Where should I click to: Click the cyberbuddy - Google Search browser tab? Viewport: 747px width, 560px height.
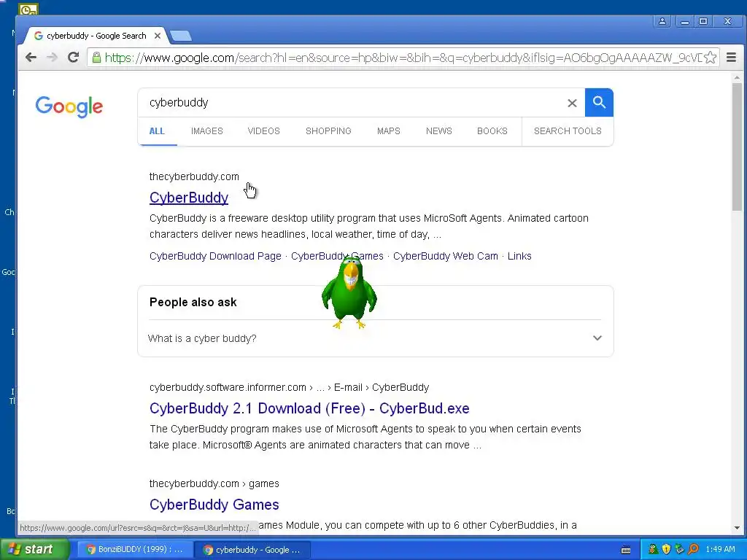pyautogui.click(x=96, y=36)
